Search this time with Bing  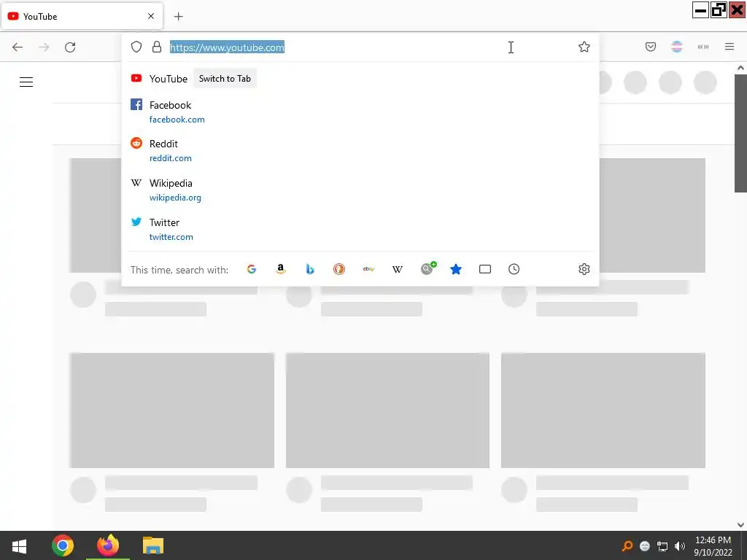tap(309, 269)
